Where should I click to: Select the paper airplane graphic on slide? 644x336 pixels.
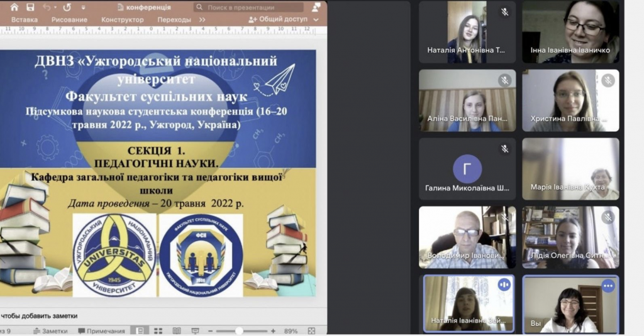coord(275,80)
